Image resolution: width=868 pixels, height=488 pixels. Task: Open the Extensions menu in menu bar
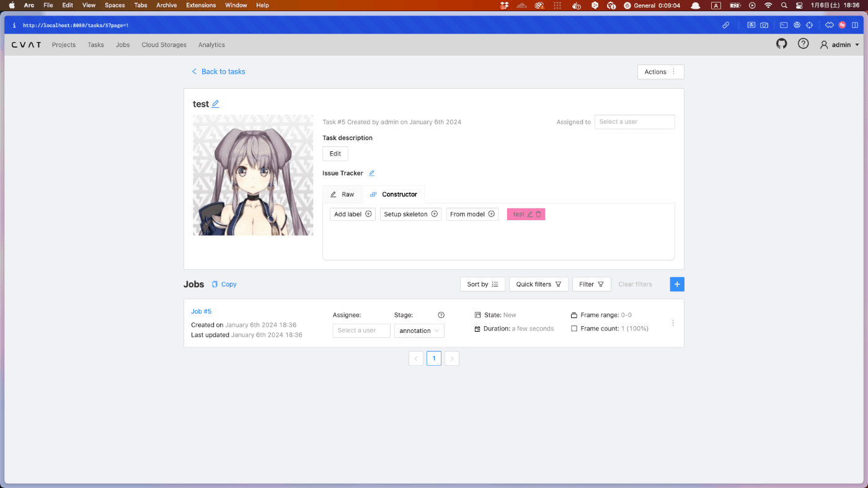click(201, 5)
